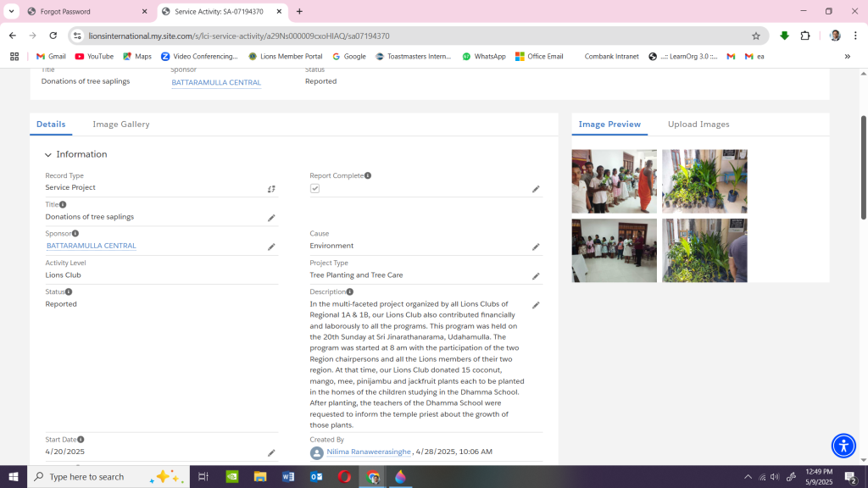
Task: Open info tooltip next to Description label
Action: pyautogui.click(x=350, y=291)
